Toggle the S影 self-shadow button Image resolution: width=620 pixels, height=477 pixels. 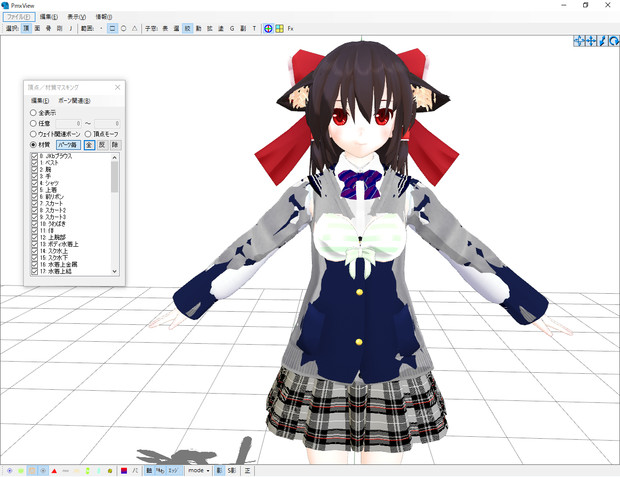point(231,471)
